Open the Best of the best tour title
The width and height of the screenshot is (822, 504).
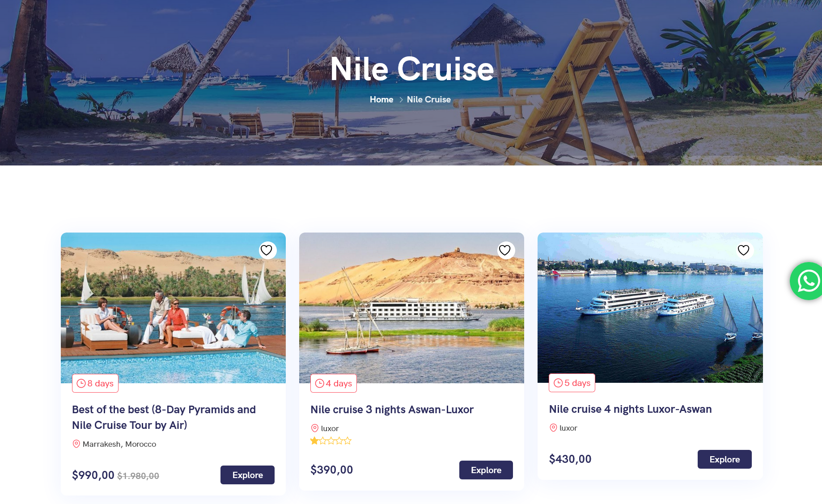(164, 417)
